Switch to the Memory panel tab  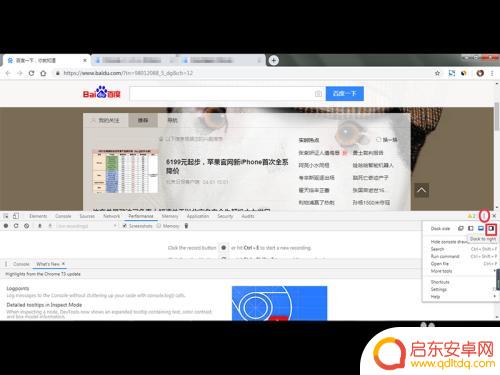(170, 216)
